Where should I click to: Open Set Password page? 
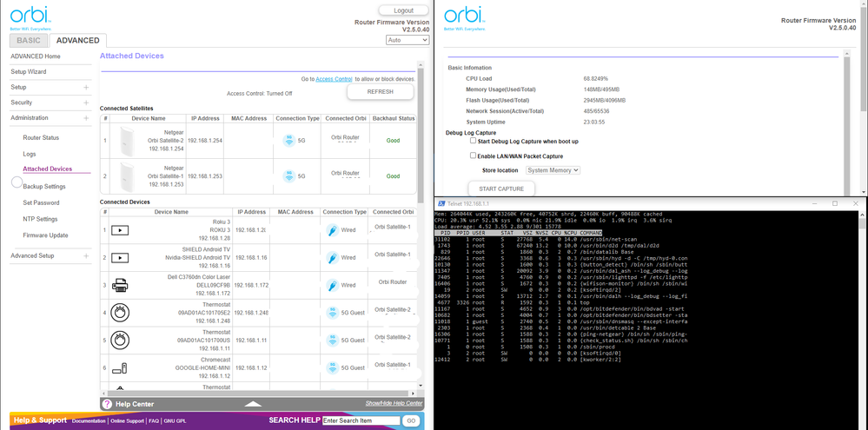(41, 202)
